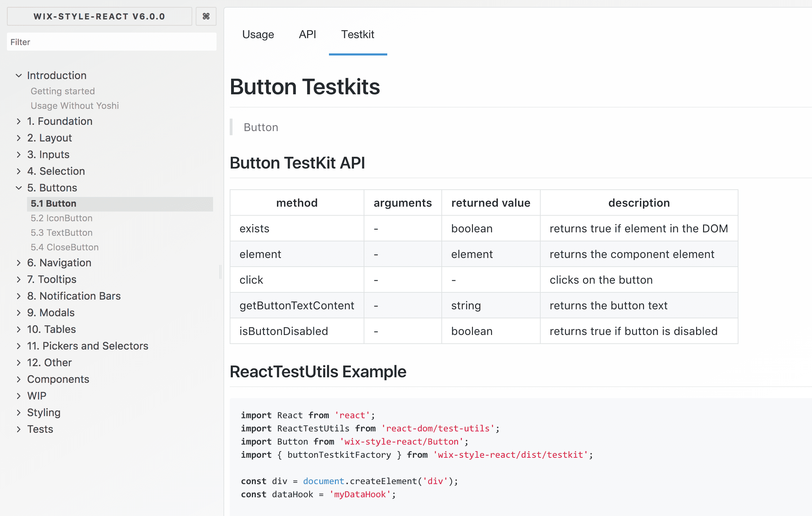Expand the 1. Foundation chevron
The width and height of the screenshot is (812, 516).
19,121
